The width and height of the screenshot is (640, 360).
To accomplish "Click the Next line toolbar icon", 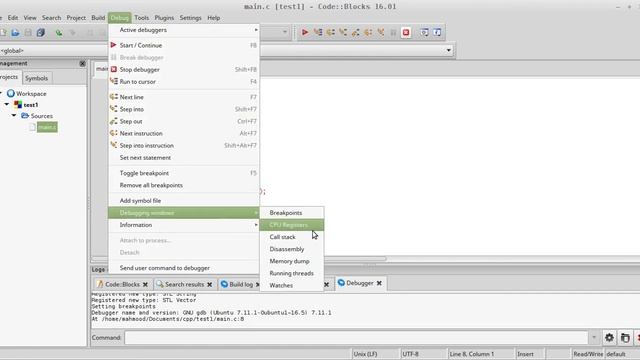I will click(x=330, y=32).
